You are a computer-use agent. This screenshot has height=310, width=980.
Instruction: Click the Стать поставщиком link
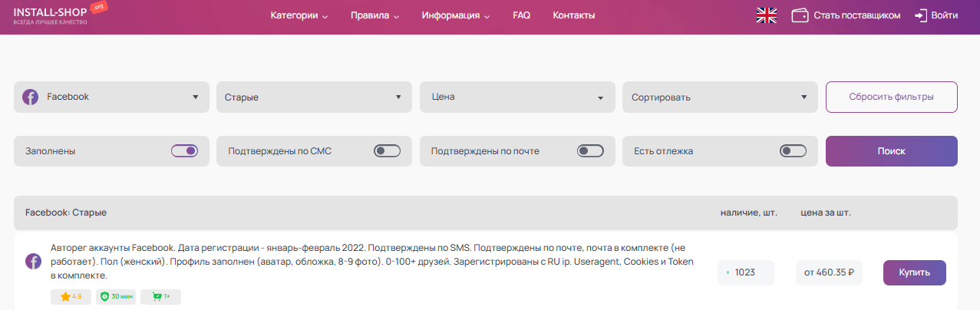(856, 15)
